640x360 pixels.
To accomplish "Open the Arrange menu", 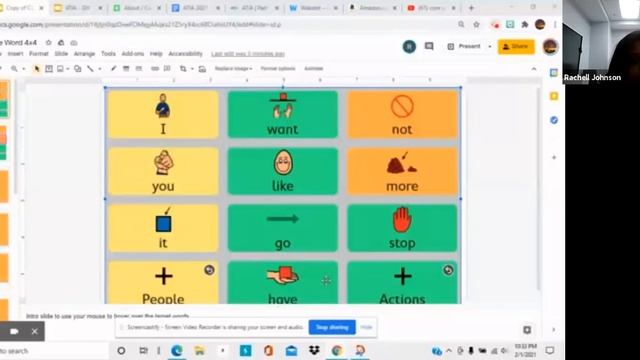I will pos(84,54).
